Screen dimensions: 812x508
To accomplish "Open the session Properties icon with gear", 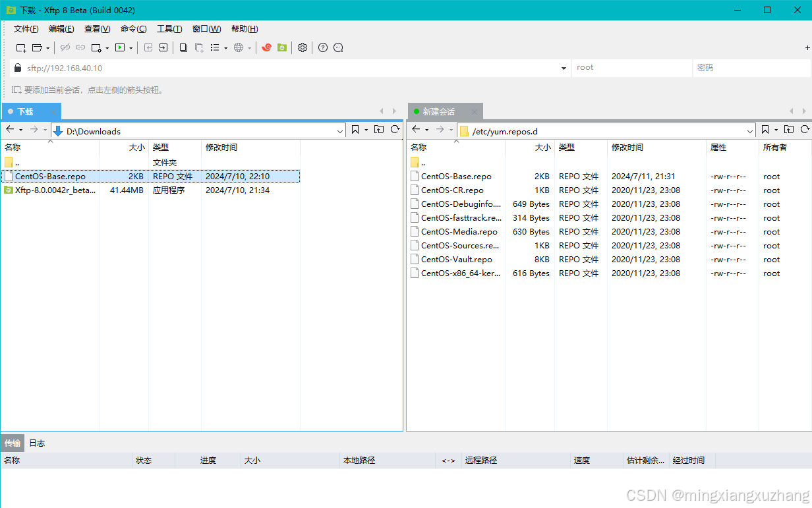I will click(97, 47).
